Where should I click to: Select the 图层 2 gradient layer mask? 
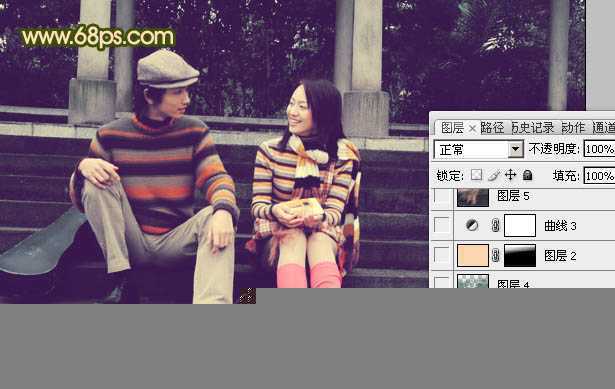click(520, 255)
